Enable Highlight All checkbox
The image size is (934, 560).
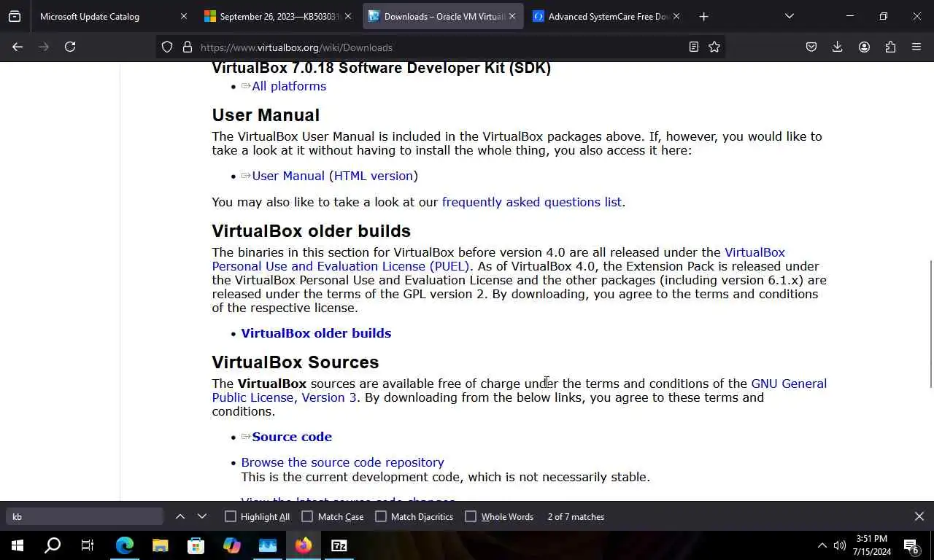[x=231, y=516]
